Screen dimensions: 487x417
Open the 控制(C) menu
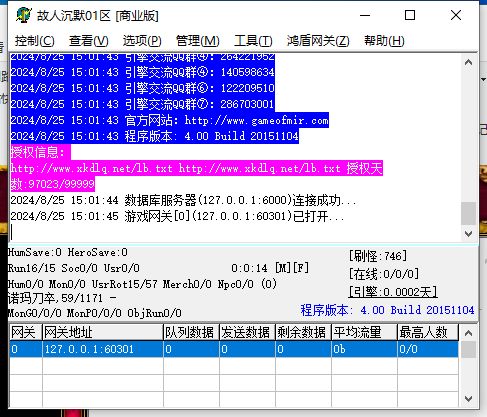(34, 41)
